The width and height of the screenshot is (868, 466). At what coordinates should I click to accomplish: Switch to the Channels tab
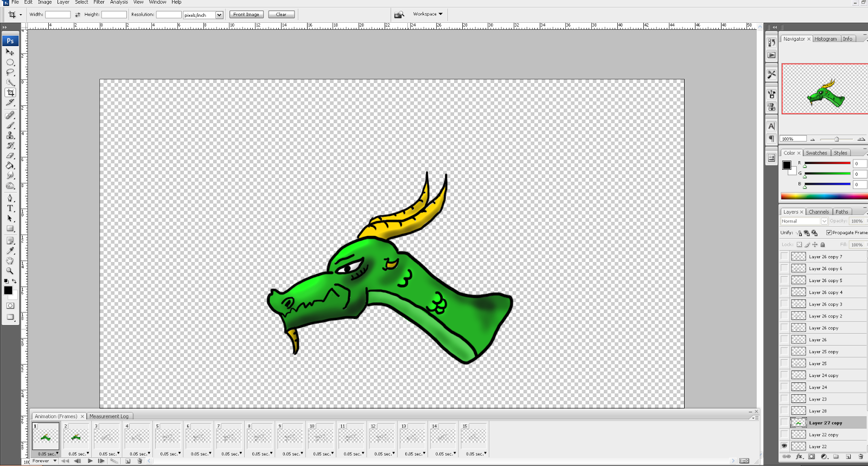click(819, 212)
